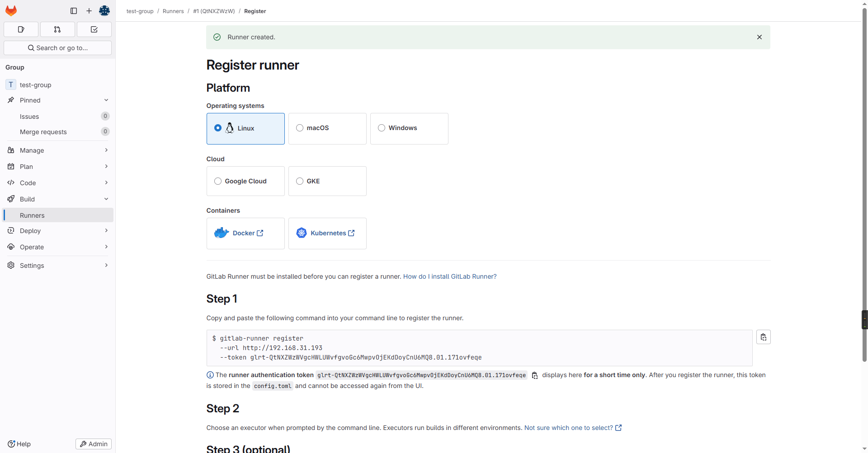Expand the Operate menu chevron
Image resolution: width=868 pixels, height=453 pixels.
pyautogui.click(x=106, y=247)
